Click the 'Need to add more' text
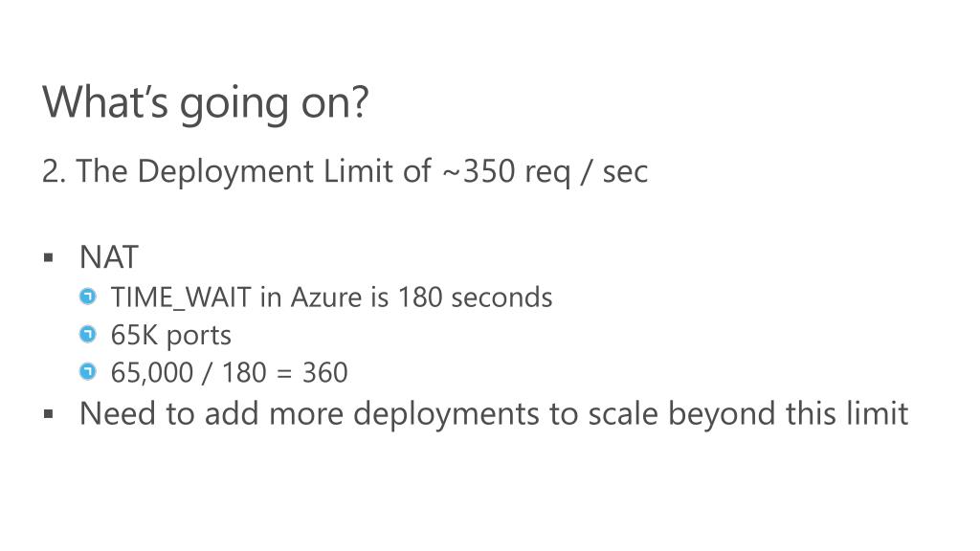 pyautogui.click(x=212, y=413)
